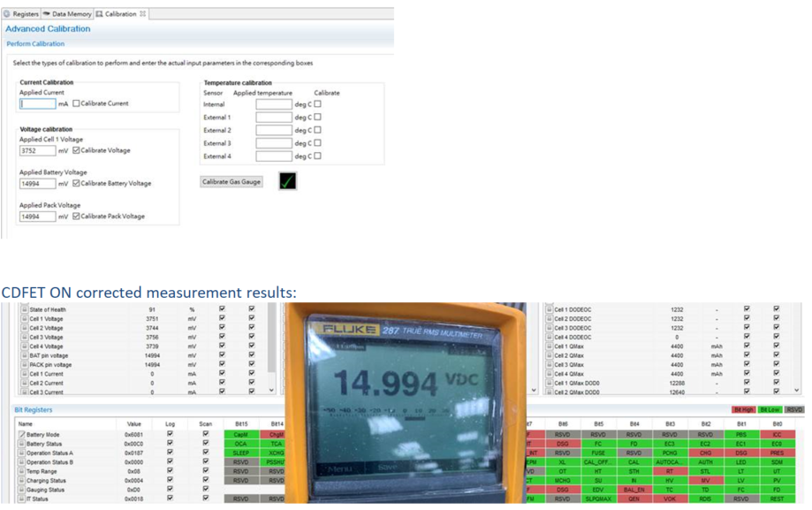
Task: Click the row icon beside Cell 3 Voltage
Action: click(x=24, y=337)
